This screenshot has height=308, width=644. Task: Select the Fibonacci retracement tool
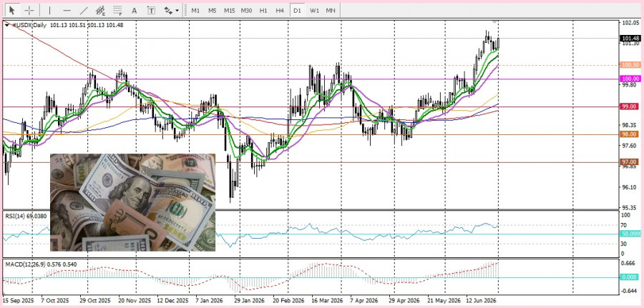point(117,11)
